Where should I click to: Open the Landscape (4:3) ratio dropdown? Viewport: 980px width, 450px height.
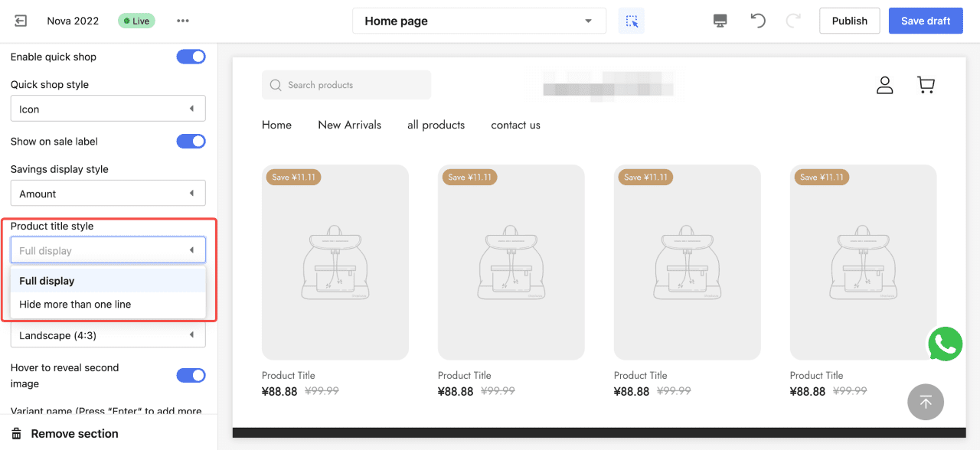(x=108, y=335)
